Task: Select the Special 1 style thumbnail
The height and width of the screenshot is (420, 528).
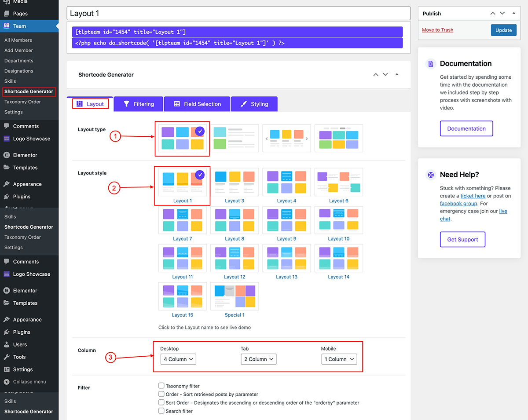Action: click(x=235, y=296)
